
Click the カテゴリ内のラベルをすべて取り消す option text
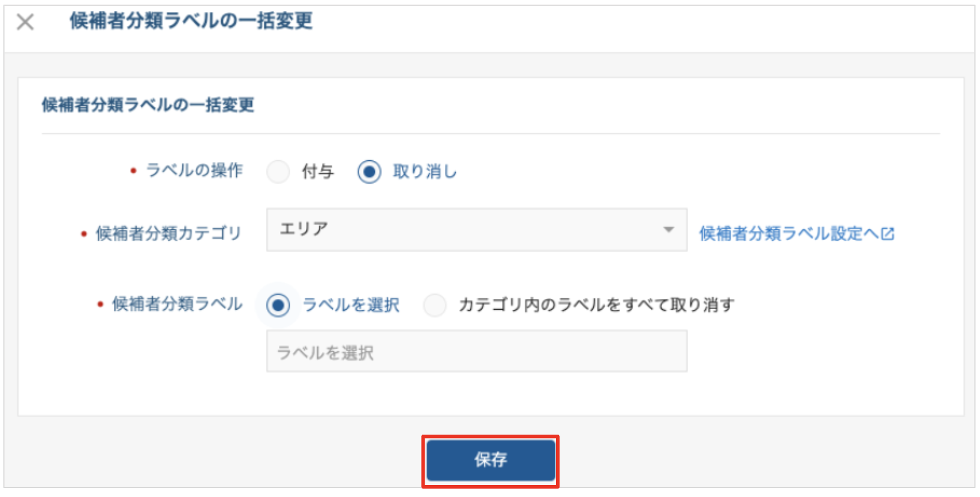pos(596,305)
